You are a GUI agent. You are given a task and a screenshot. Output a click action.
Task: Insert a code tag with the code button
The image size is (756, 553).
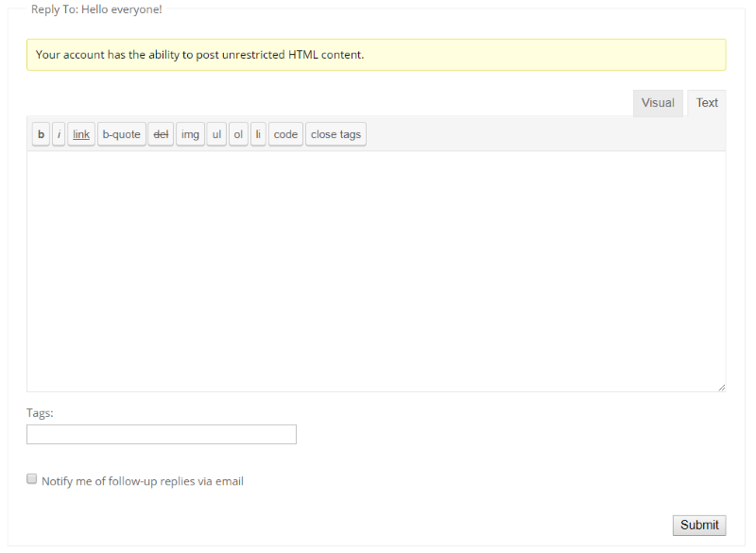pyautogui.click(x=285, y=134)
